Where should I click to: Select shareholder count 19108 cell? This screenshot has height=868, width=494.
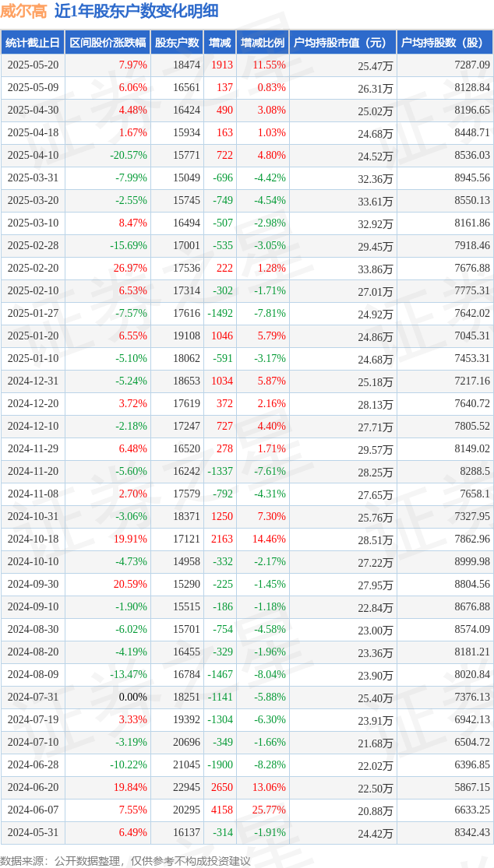(x=187, y=336)
